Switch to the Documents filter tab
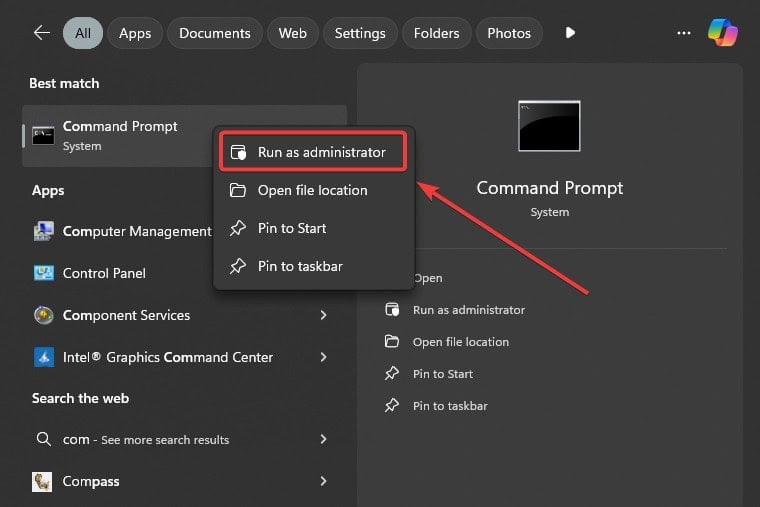This screenshot has width=760, height=507. pos(215,33)
